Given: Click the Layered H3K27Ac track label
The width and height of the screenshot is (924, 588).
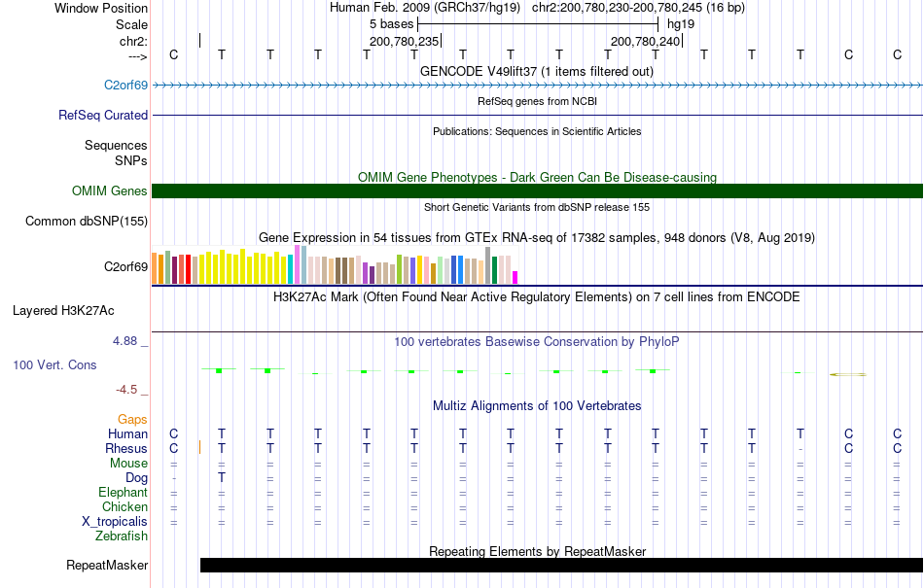Looking at the screenshot, I should tap(63, 311).
